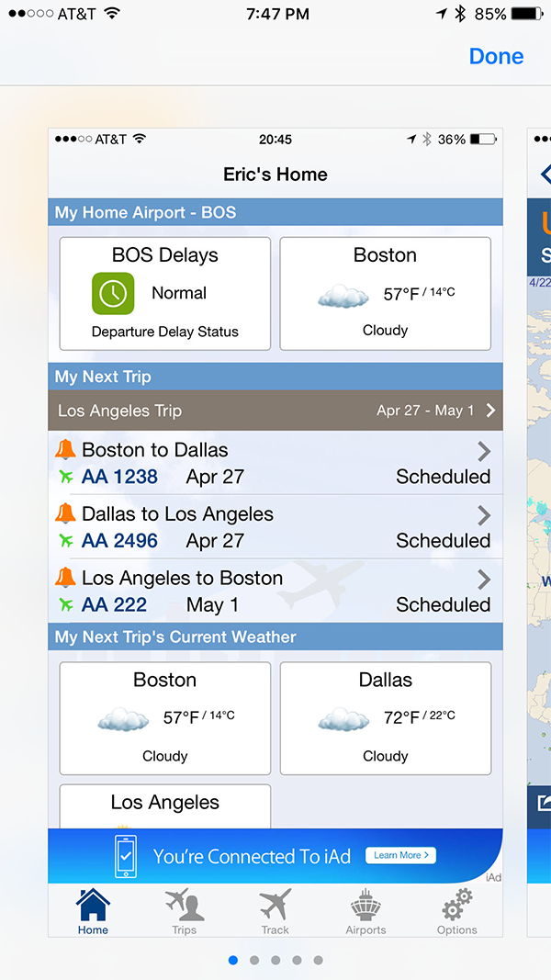Toggle the Dallas to Los Angeles alert bell
The width and height of the screenshot is (551, 980).
66,514
